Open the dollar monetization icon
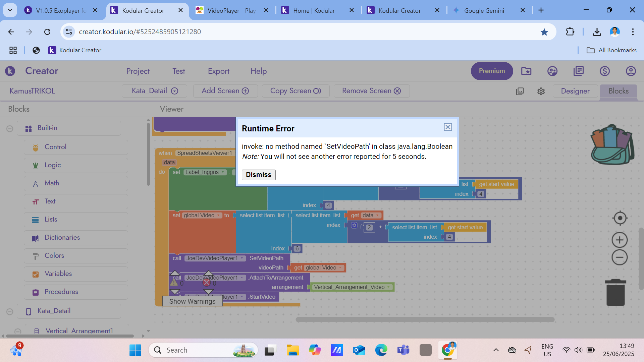The width and height of the screenshot is (644, 362). tap(605, 71)
